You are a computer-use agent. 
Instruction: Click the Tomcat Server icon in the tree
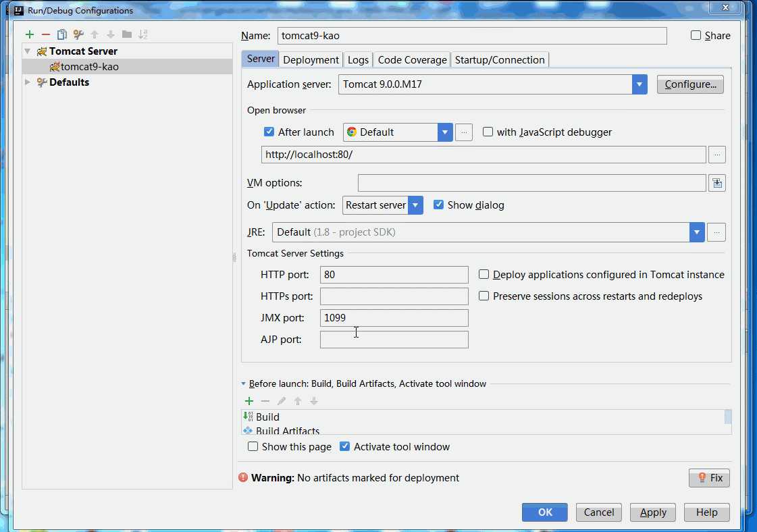[42, 51]
